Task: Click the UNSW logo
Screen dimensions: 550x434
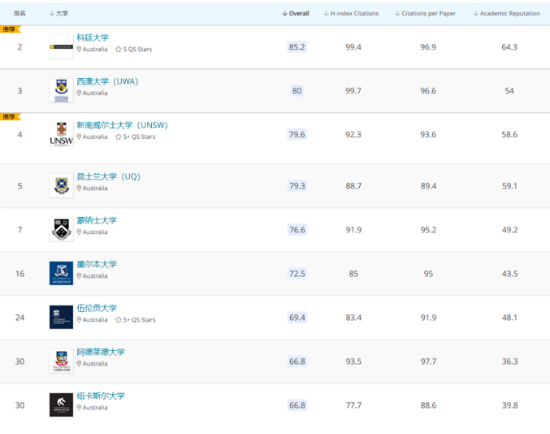Action: tap(61, 134)
